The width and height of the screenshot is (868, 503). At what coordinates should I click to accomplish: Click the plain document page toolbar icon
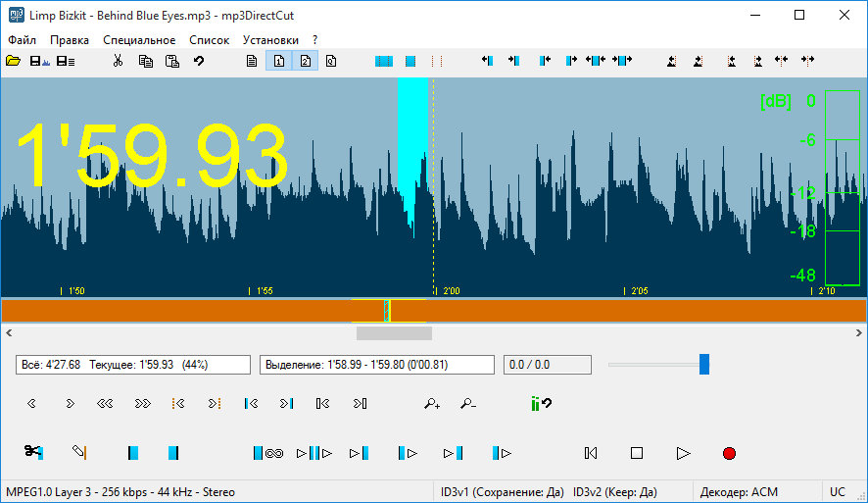pyautogui.click(x=252, y=61)
